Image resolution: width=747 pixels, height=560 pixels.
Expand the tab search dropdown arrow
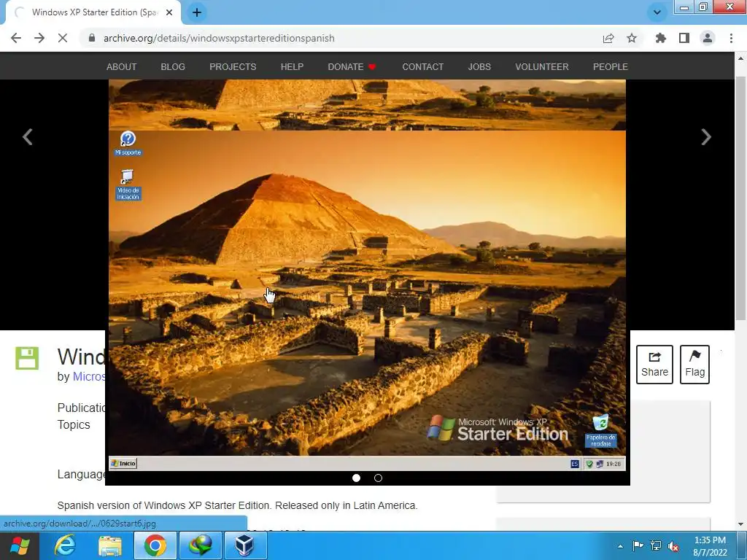[657, 12]
